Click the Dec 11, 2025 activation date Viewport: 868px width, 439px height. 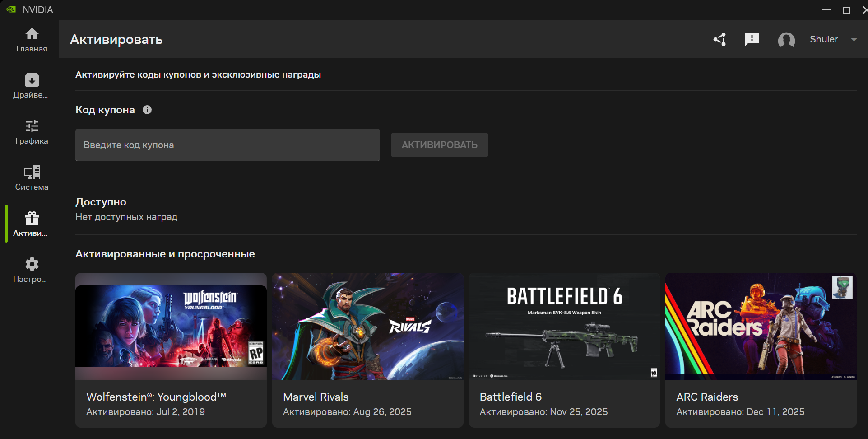coord(775,412)
